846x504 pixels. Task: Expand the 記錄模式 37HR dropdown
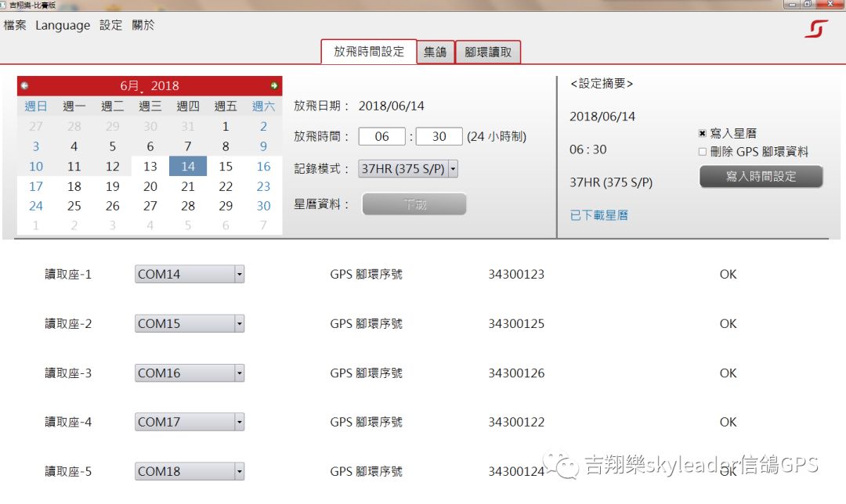(x=453, y=168)
